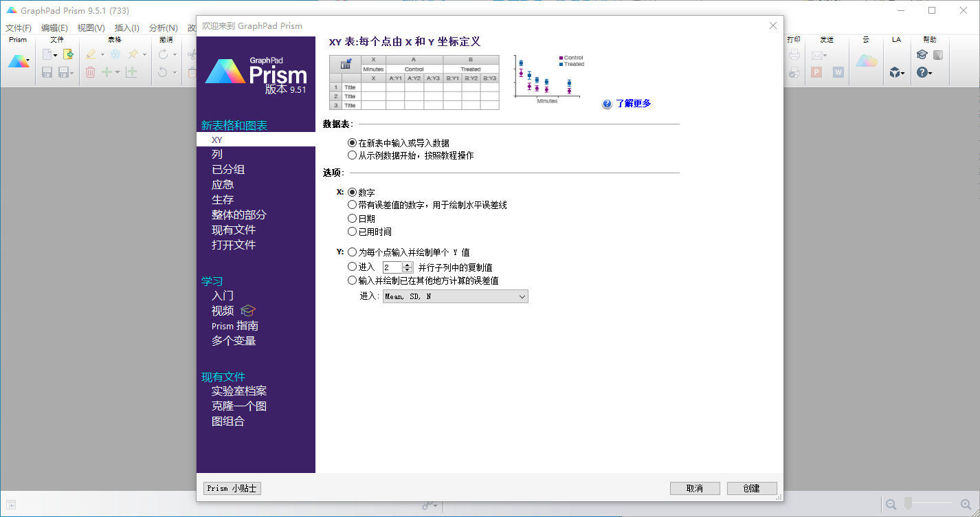
Task: Open Prism 指南 in sidebar
Action: (235, 326)
